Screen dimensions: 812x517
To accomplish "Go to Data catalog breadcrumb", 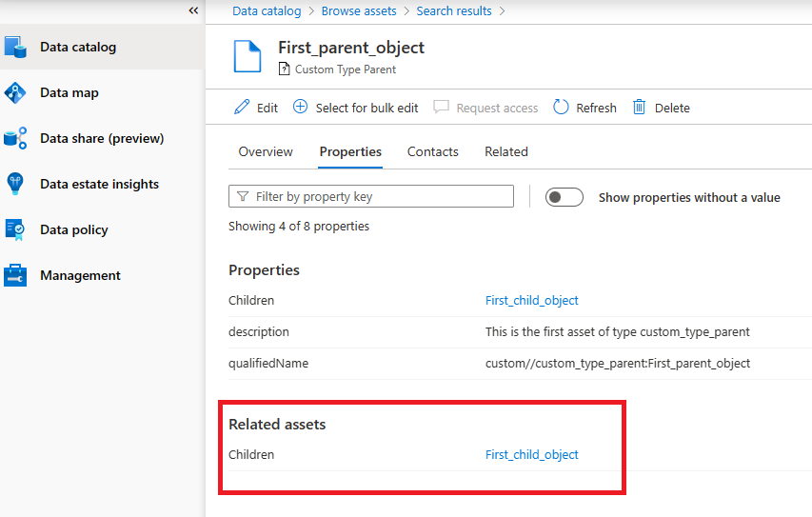I will (x=267, y=10).
